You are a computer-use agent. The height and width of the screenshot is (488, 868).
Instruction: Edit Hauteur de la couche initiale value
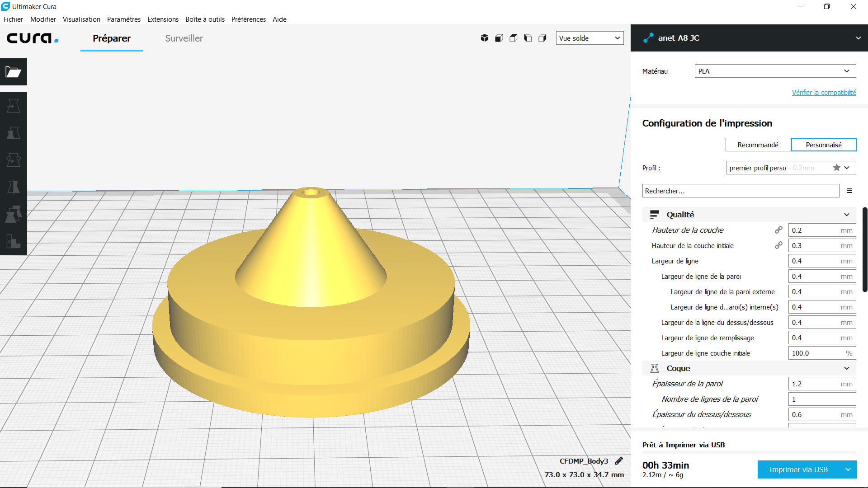tap(822, 245)
